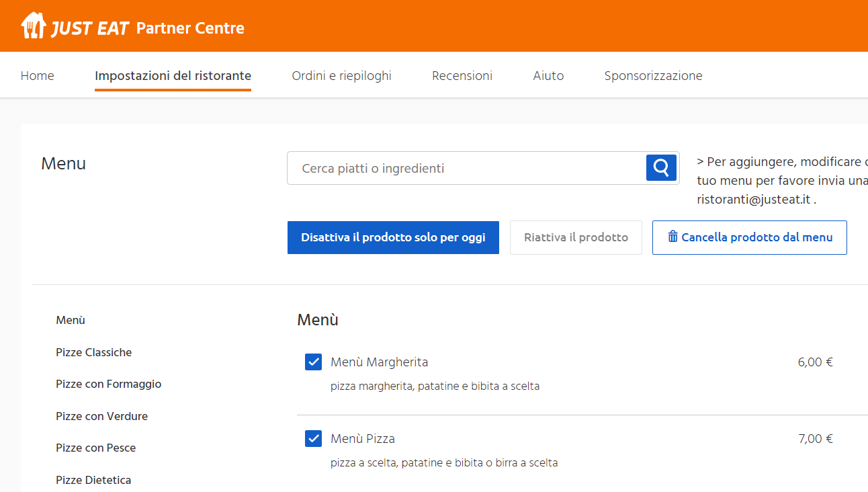This screenshot has width=868, height=492.
Task: Select Menù category in the sidebar
Action: point(71,321)
